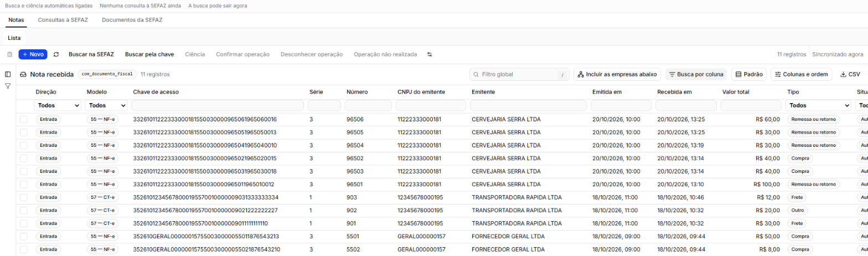
Task: Switch to Consultas à SEFAZ tab
Action: (63, 20)
